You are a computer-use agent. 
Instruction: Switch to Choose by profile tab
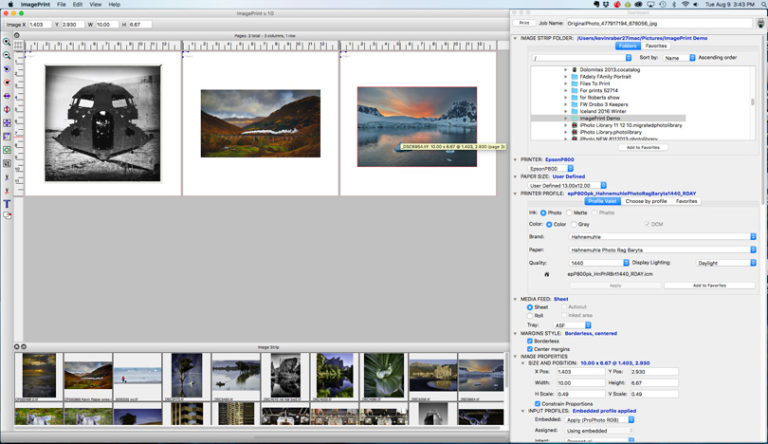(x=646, y=201)
